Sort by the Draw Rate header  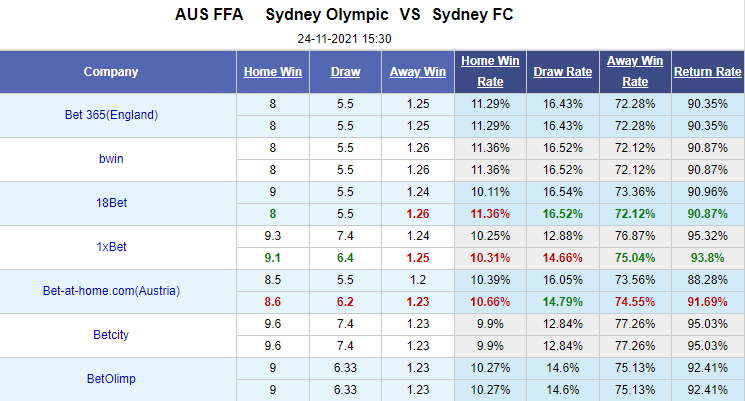click(563, 72)
